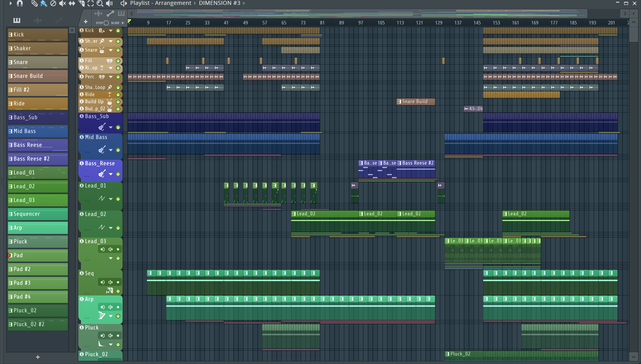Click the vertical scrollbar thumb
This screenshot has height=364, width=641.
(633, 34)
